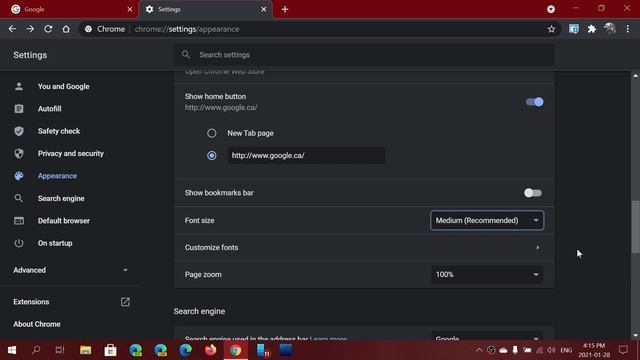Edit the http://www.google.ca/ home URL field
The image size is (640, 360).
306,156
